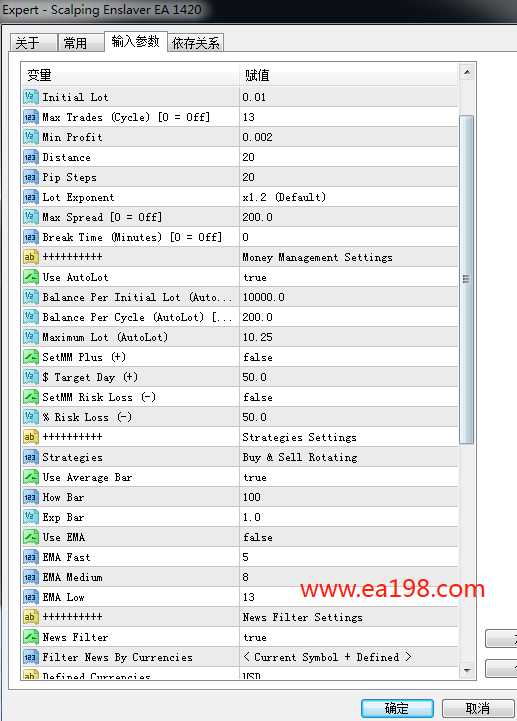
Task: Open the Lot Exponent x1.2 value list
Action: tap(349, 197)
